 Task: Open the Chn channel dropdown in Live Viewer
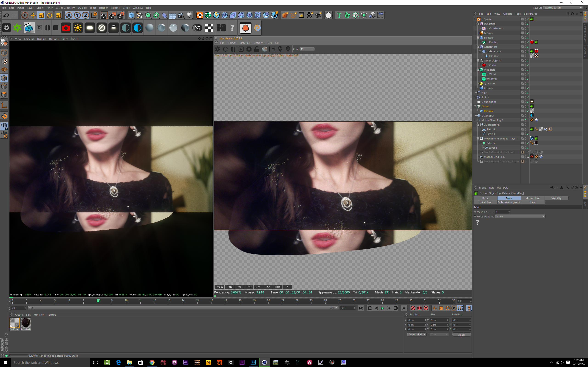coord(307,49)
